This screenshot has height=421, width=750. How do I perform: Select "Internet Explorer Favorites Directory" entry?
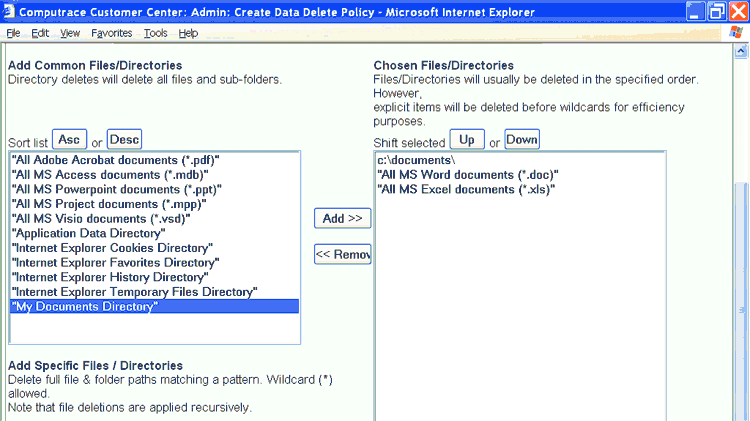point(154,263)
